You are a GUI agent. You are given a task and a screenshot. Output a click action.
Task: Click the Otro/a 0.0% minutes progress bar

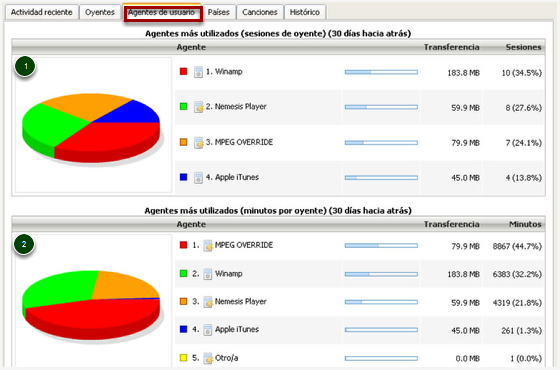coord(381,358)
